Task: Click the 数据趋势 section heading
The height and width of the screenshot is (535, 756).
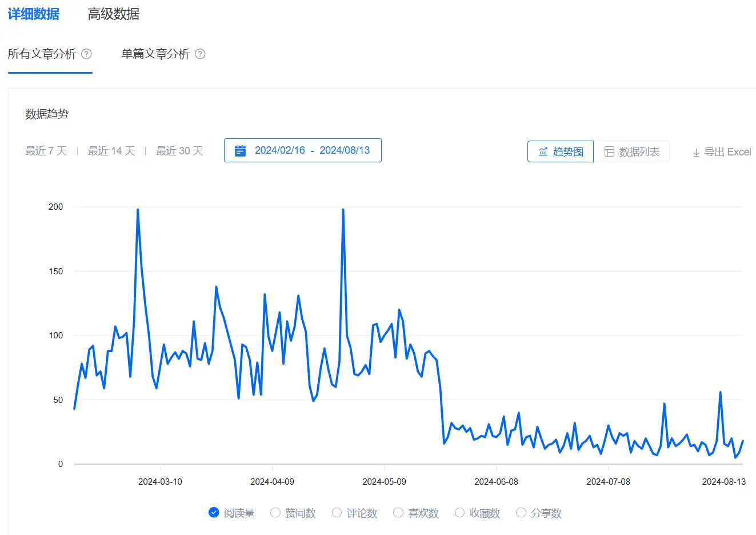Action: coord(47,114)
